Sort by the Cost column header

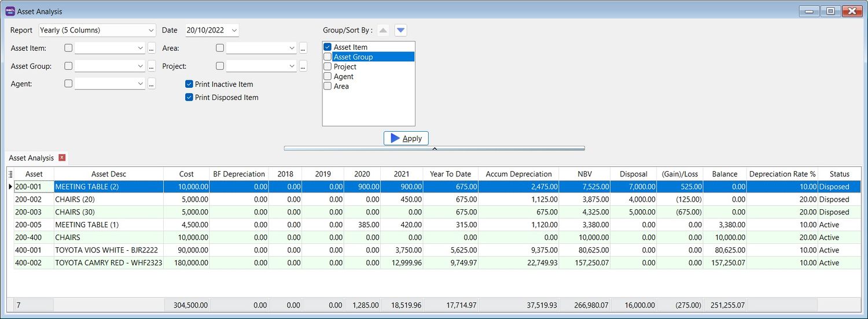click(x=186, y=174)
